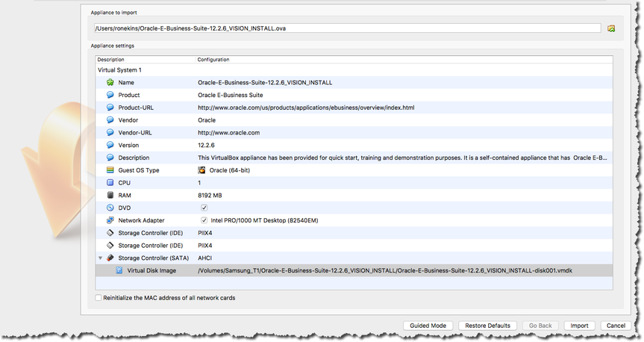This screenshot has height=342, width=644.
Task: Click the Guided Mode button
Action: pyautogui.click(x=428, y=326)
